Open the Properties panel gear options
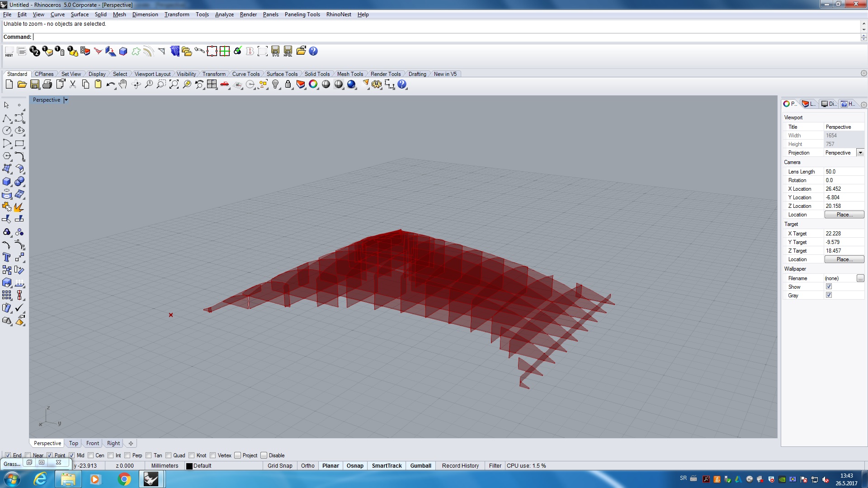 (x=863, y=104)
